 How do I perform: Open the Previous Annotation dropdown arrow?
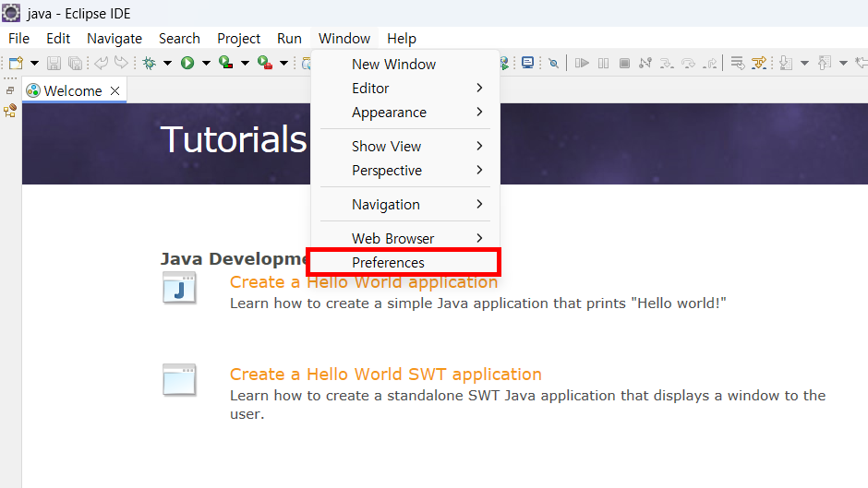[x=844, y=63]
